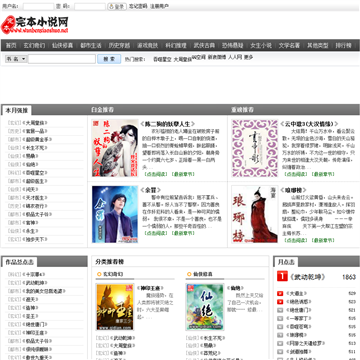360x360 pixels.
Task: Click 《长生不死》 under the 仙侠修真 cover
Action: [213, 338]
